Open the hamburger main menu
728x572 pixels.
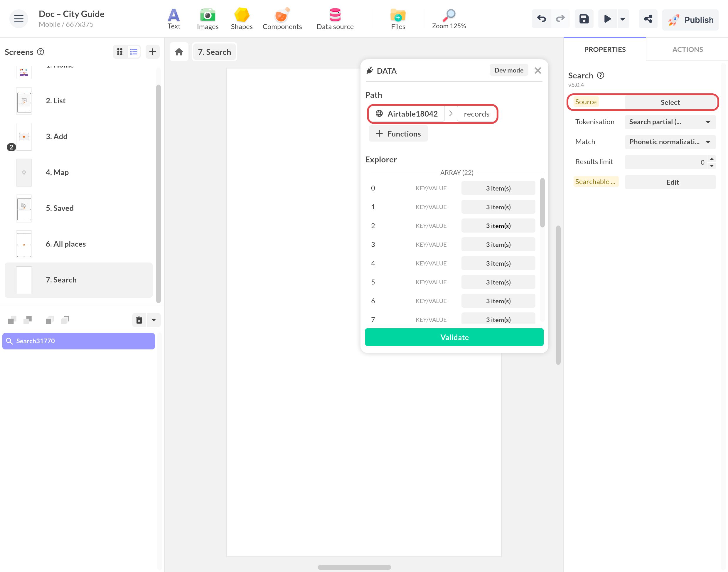tap(18, 19)
